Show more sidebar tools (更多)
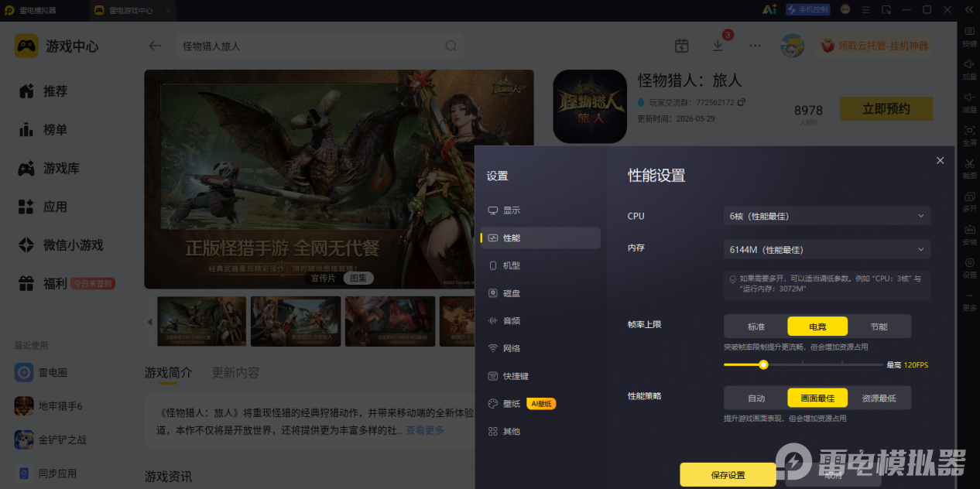 coord(969,301)
